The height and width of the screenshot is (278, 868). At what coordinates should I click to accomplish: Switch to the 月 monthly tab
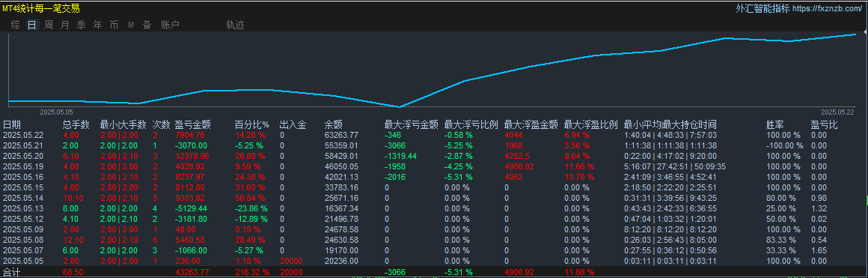(65, 25)
